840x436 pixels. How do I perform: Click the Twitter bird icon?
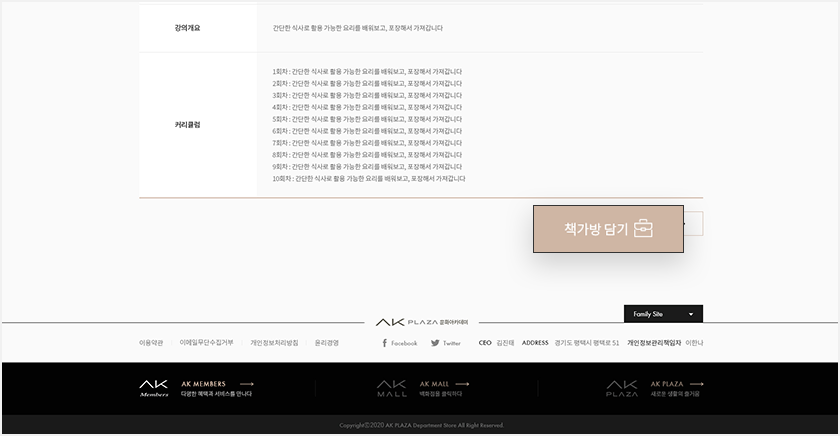pos(435,343)
